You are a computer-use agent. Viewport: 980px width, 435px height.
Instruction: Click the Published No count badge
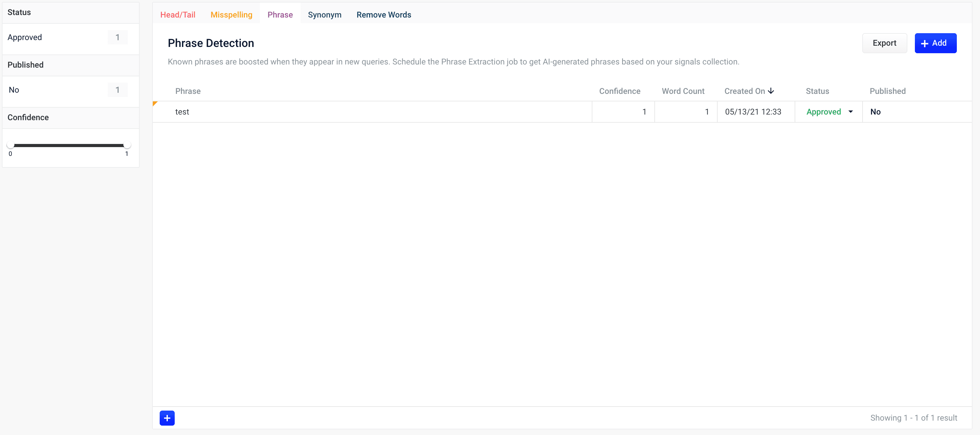[x=117, y=90]
